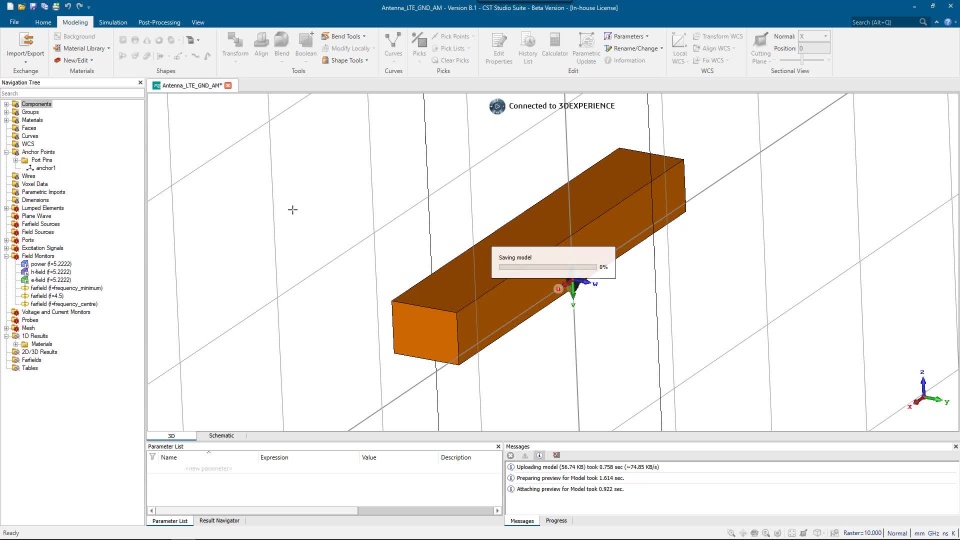The image size is (960, 540).
Task: Click the Picks tool icon
Action: (x=419, y=40)
